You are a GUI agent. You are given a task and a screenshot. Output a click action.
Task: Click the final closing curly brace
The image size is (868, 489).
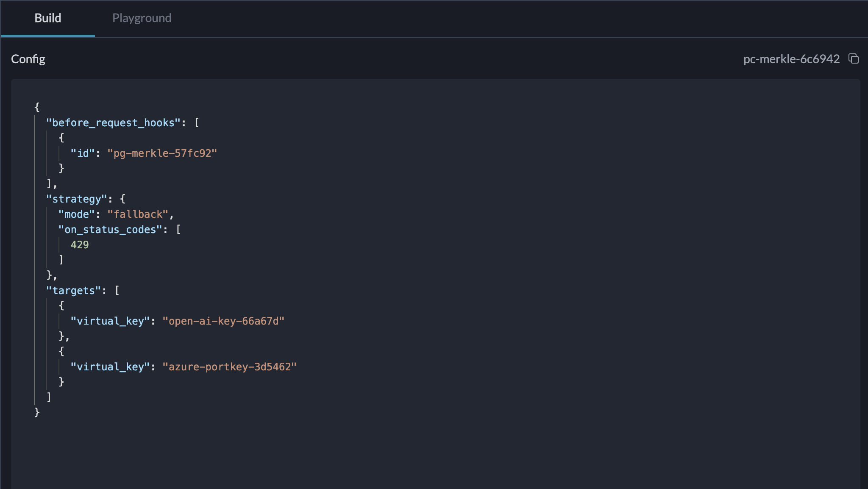pos(37,412)
